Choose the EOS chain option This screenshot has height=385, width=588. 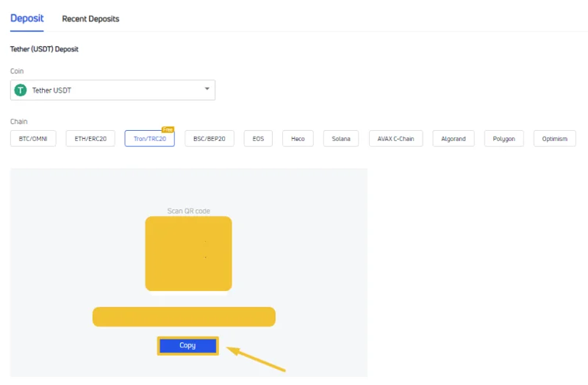click(258, 139)
